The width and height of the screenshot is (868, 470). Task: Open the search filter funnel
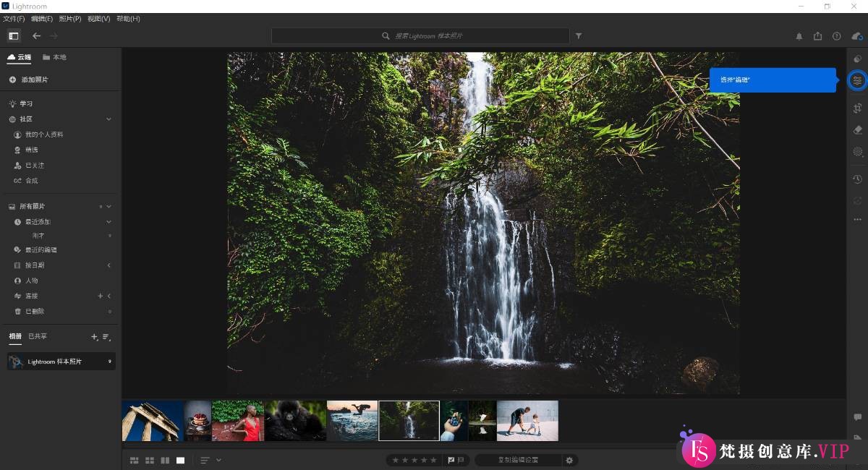579,35
